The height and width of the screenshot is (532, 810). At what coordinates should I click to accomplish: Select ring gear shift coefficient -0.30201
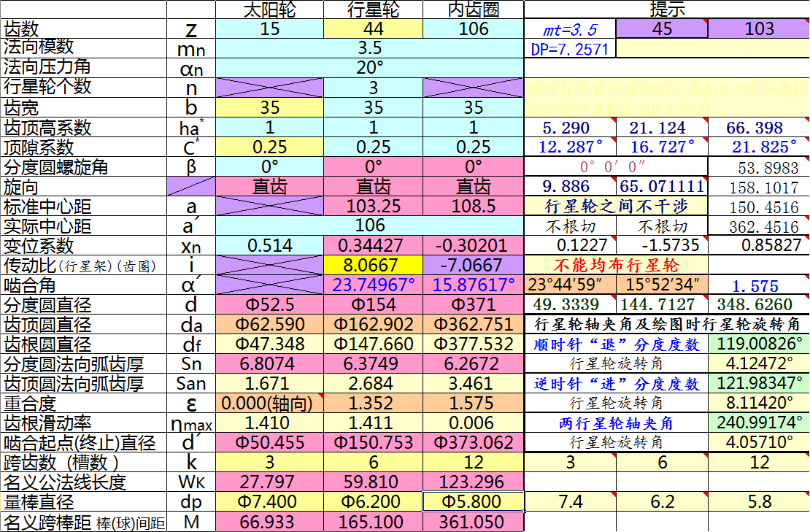(x=473, y=245)
